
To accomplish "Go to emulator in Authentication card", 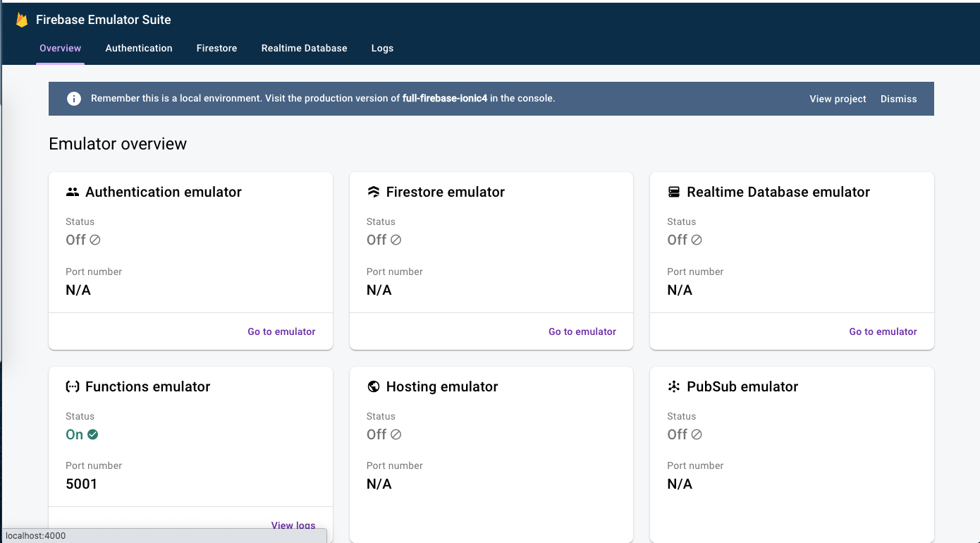I will tap(281, 331).
